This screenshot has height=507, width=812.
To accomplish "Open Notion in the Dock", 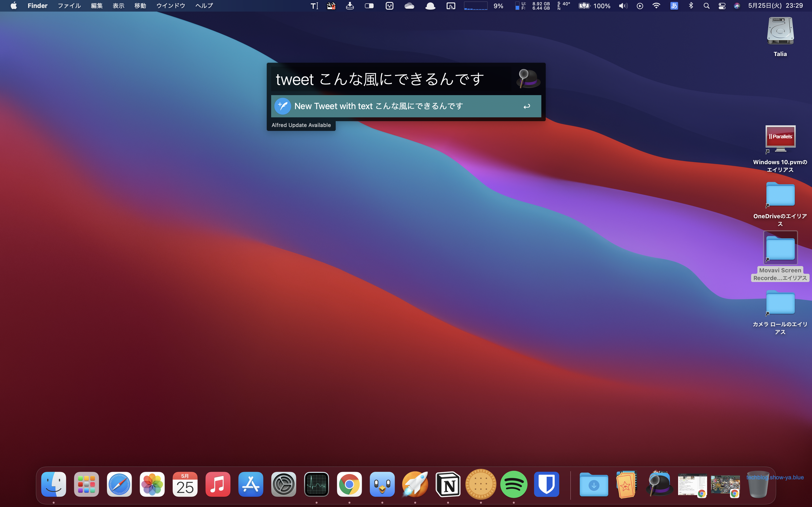I will click(448, 485).
